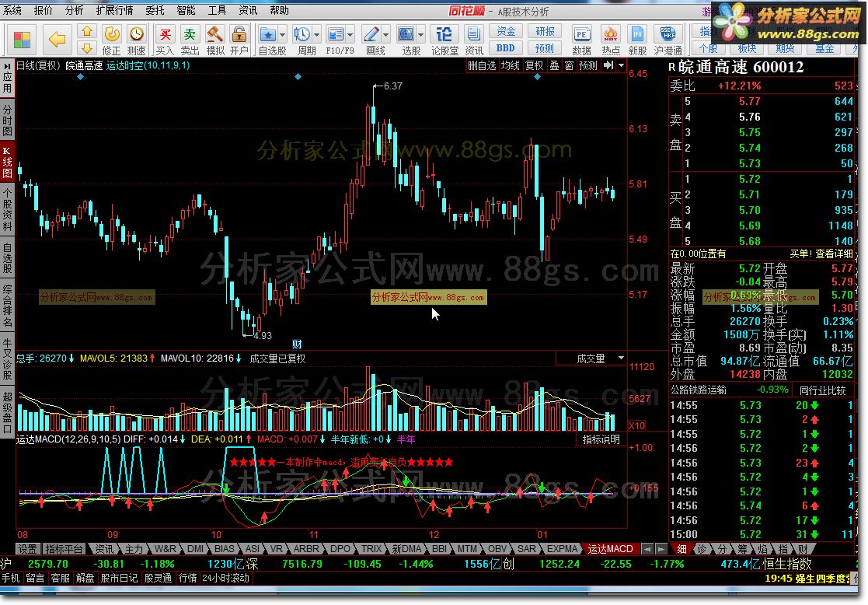Click 删自选 to remove from watchlist
The width and height of the screenshot is (868, 605).
pos(482,65)
